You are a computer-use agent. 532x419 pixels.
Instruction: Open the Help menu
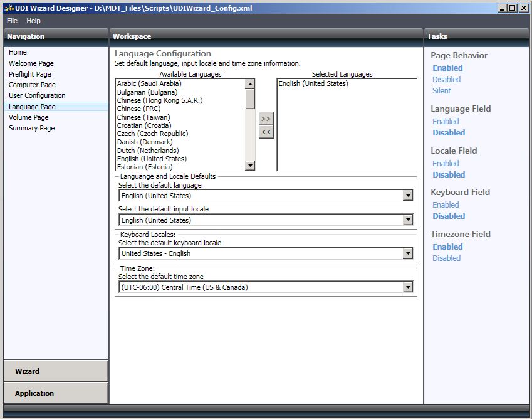33,21
